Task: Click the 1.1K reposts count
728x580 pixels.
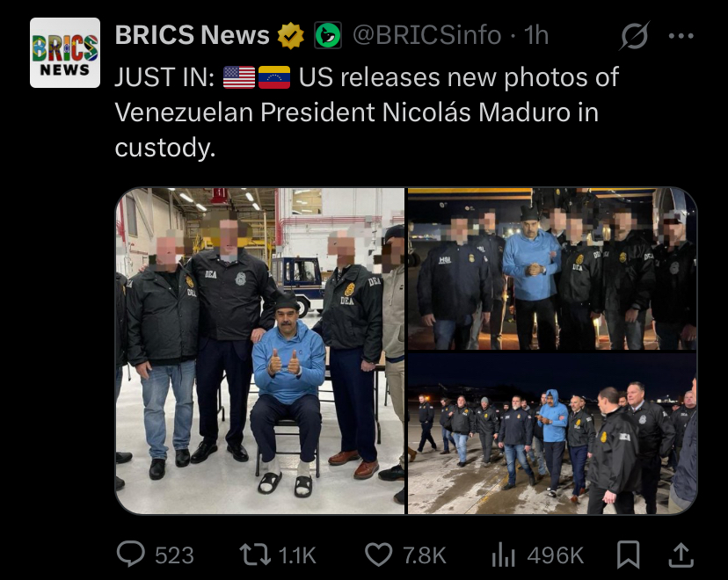Action: [x=297, y=555]
